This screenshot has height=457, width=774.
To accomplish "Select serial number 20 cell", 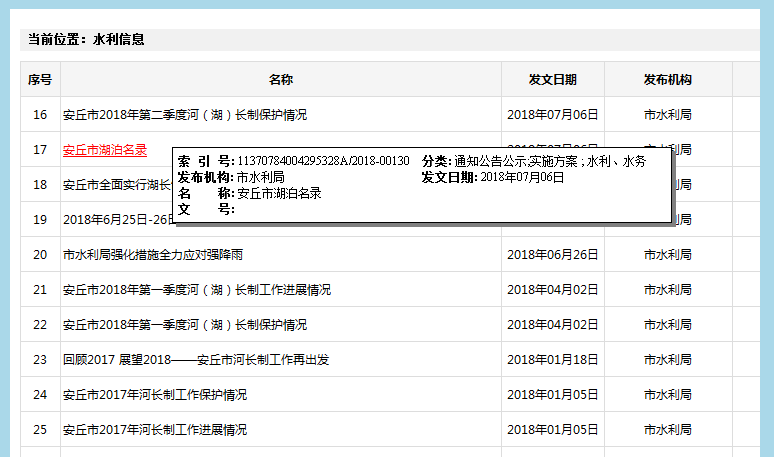I will pos(40,255).
